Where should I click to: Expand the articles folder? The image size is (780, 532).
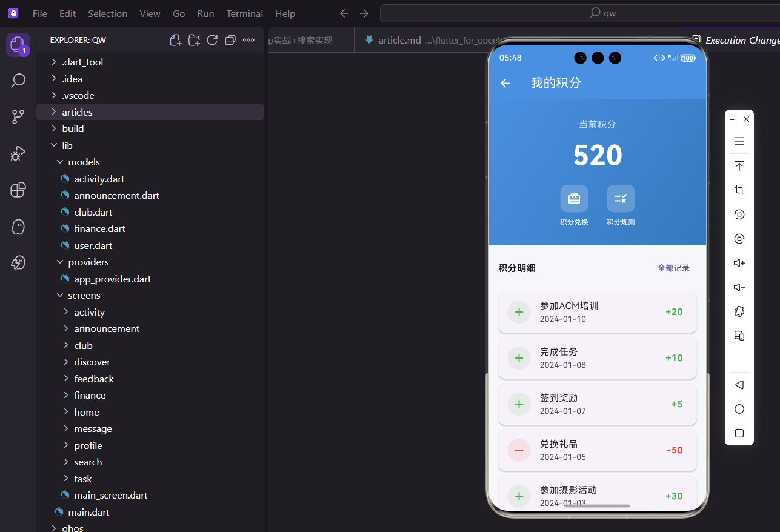(x=150, y=112)
